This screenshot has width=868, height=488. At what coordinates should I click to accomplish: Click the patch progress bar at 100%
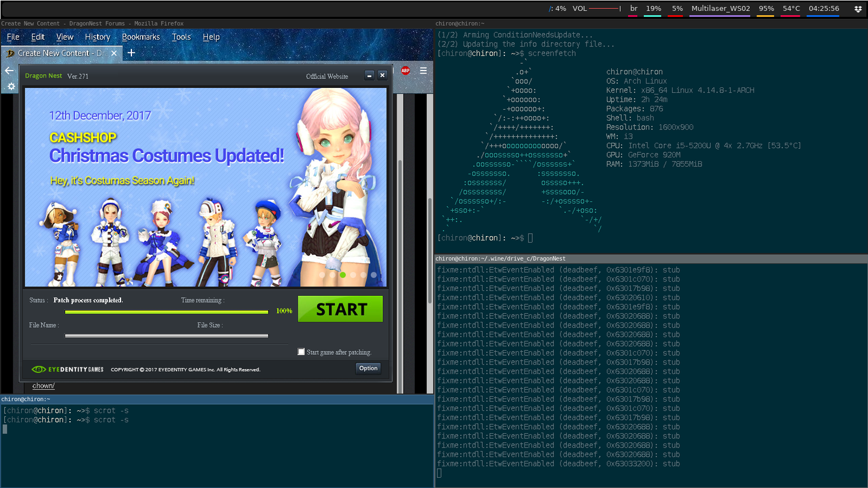166,311
